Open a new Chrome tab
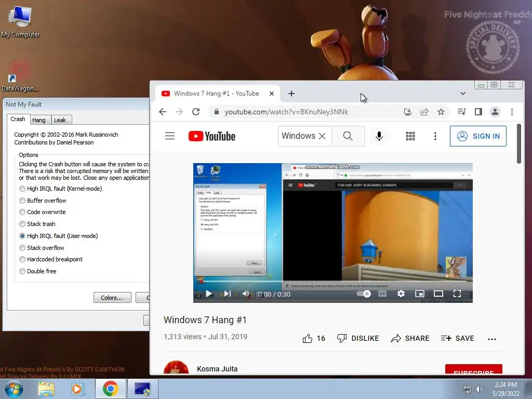 [x=291, y=94]
